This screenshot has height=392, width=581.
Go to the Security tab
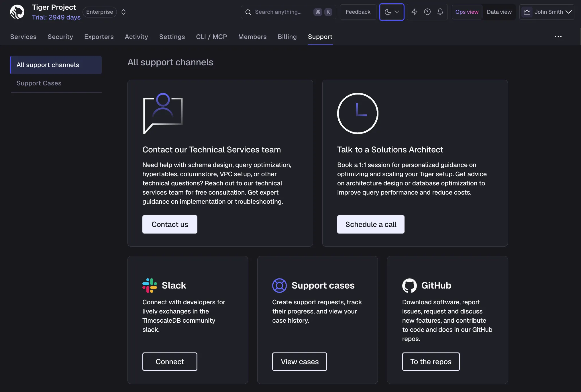click(60, 37)
